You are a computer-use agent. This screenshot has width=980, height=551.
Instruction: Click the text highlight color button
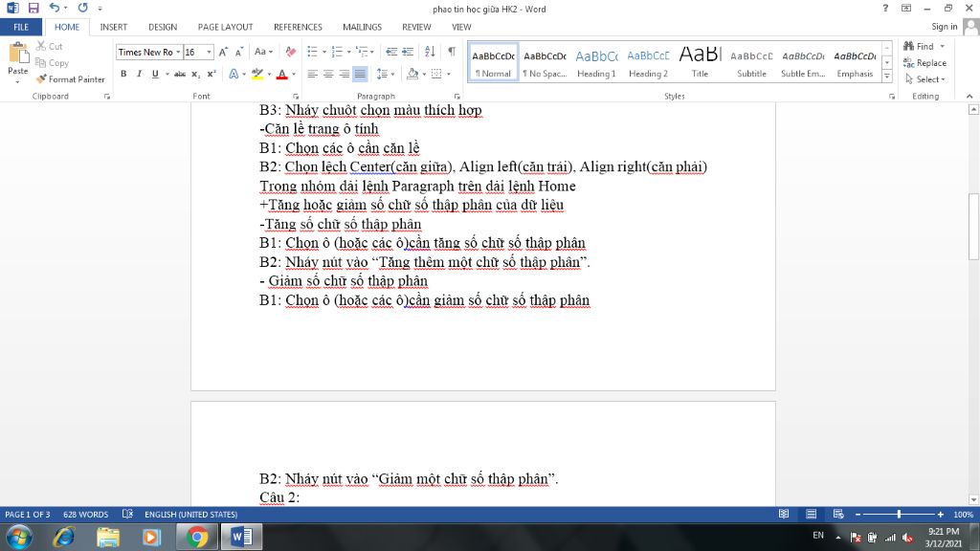pos(256,74)
